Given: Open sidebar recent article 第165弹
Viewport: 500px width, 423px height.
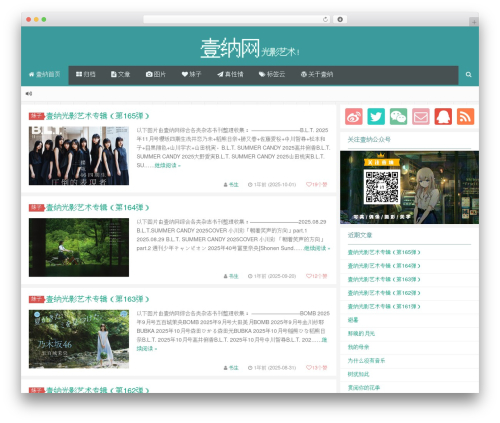Looking at the screenshot, I should pos(384,252).
